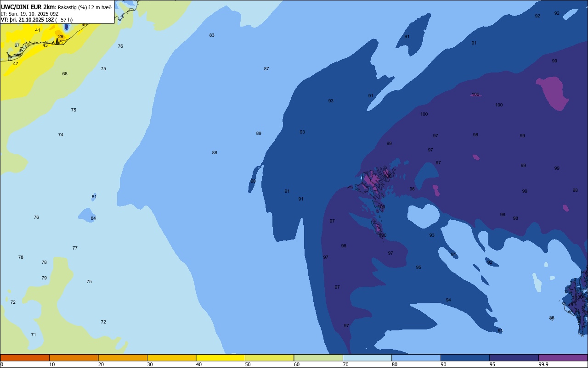Click the map humidity value '77'
This screenshot has height=368, width=588.
75,248
